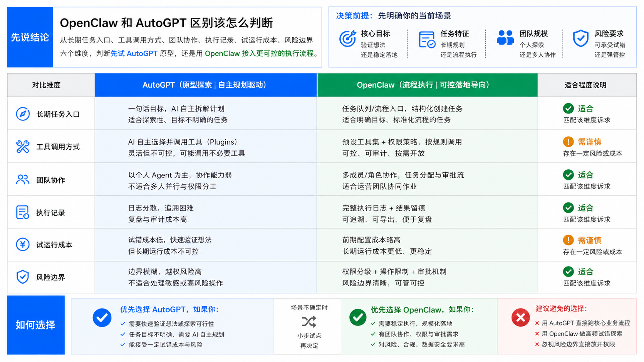
Task: Select the 适合程度说明 column header
Action: 587,85
